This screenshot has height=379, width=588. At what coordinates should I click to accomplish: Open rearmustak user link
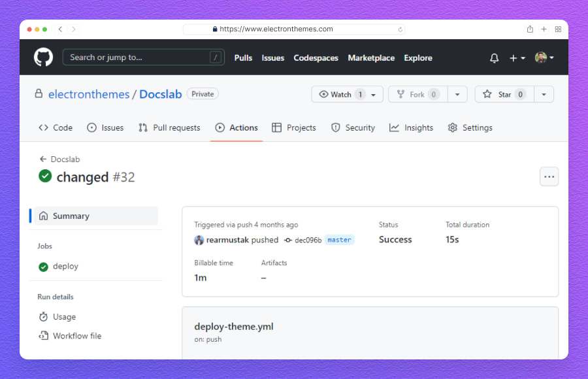click(227, 240)
